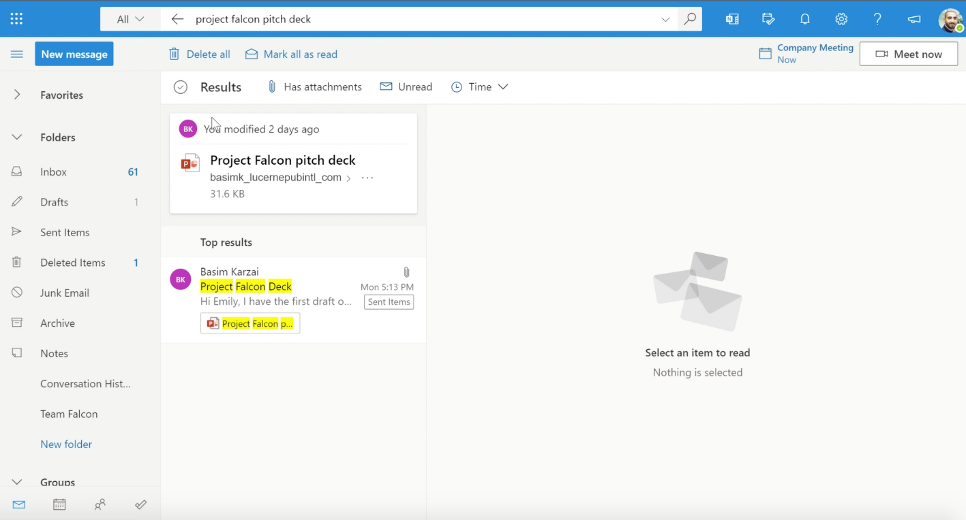The height and width of the screenshot is (520, 966).
Task: Go back with the search arrow
Action: pyautogui.click(x=177, y=19)
